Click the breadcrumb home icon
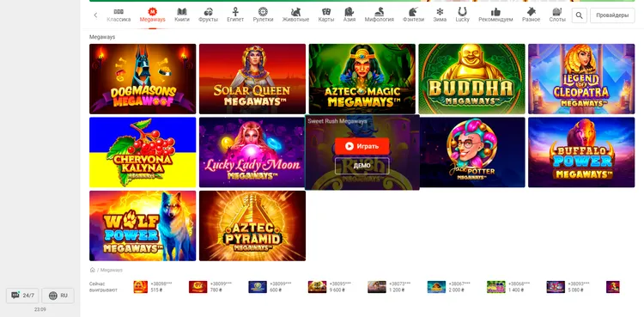644x317 pixels. pos(93,270)
